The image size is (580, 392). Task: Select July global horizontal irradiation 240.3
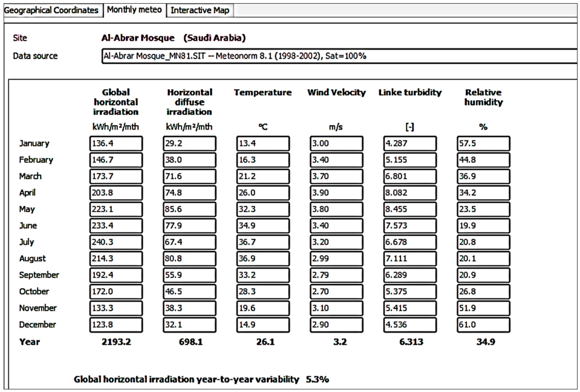(116, 242)
